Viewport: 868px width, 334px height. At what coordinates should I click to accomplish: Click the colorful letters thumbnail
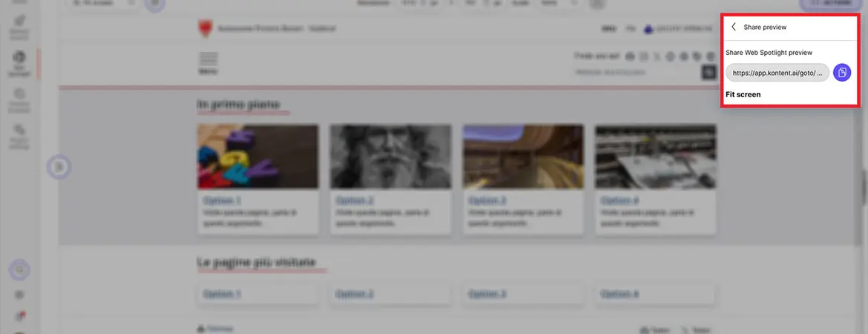257,156
